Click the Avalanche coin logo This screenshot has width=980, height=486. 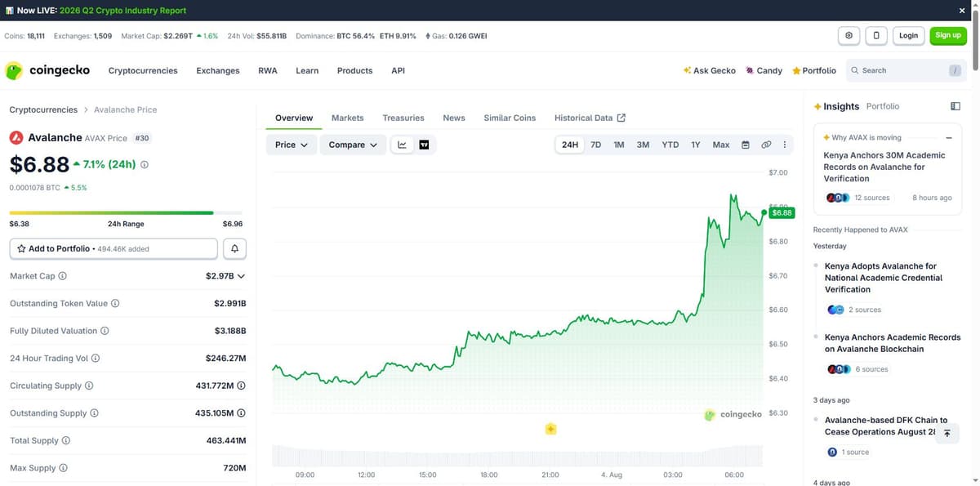coord(16,138)
